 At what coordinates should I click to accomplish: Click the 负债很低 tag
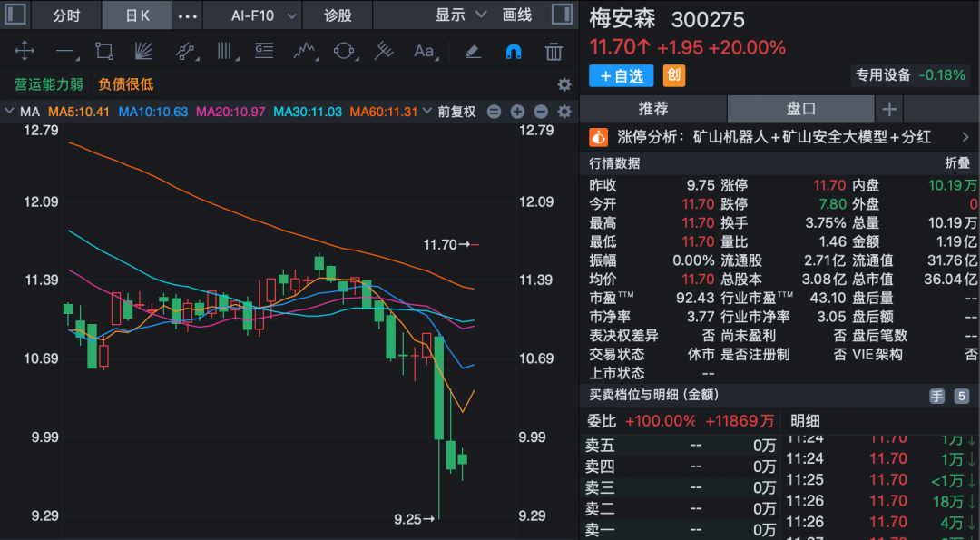pos(125,84)
